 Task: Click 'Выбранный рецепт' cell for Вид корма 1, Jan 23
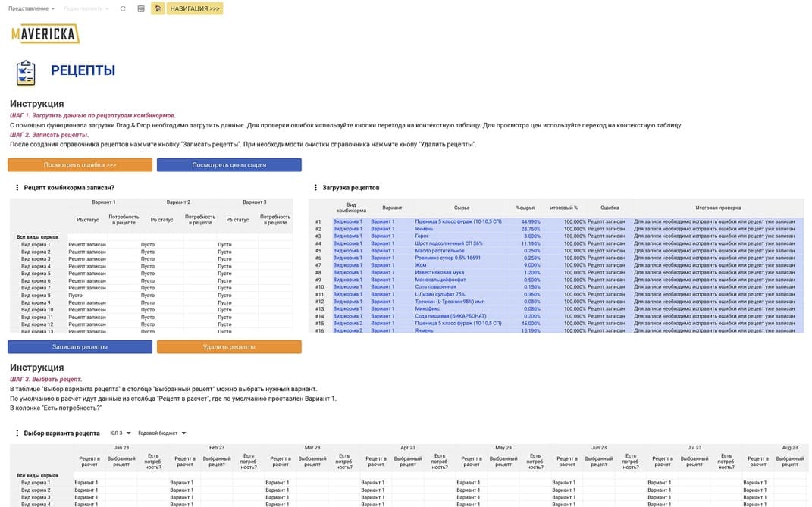coord(121,483)
